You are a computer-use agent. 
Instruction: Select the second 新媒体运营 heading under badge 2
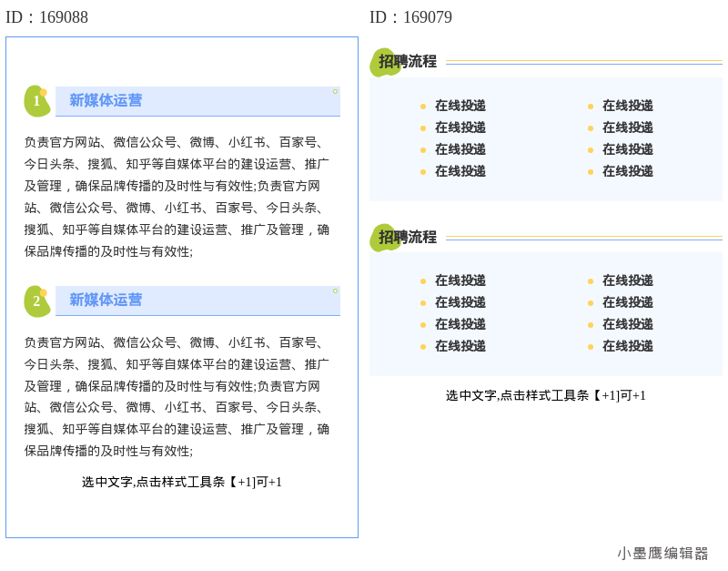(106, 300)
